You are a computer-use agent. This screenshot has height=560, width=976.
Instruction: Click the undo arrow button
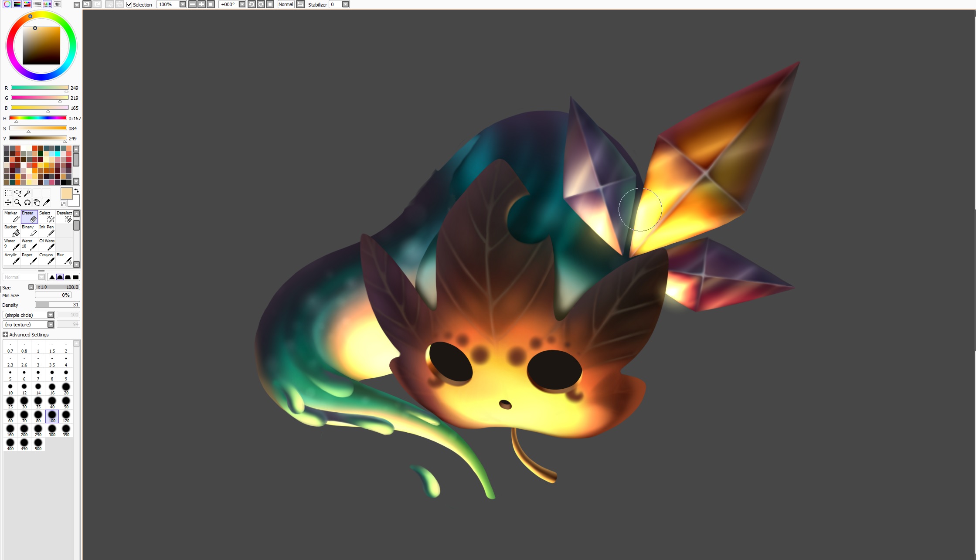(x=87, y=4)
